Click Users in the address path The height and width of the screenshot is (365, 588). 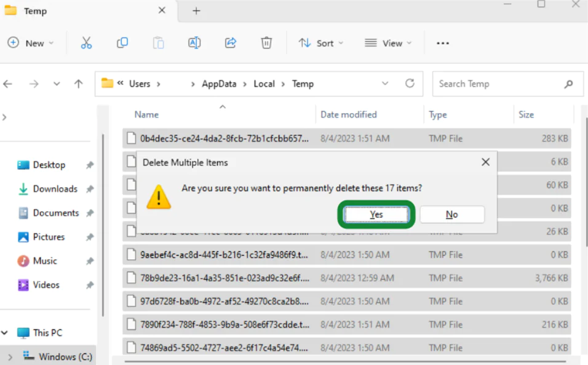click(x=140, y=84)
